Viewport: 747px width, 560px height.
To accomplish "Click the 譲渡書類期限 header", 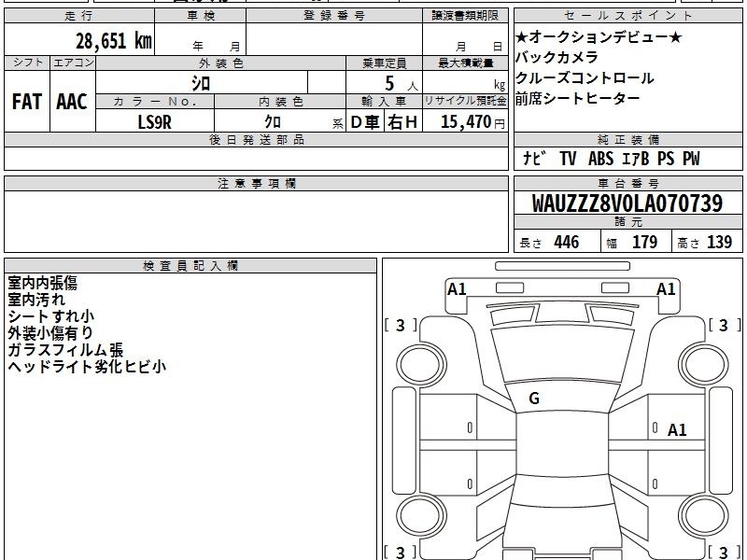I will (465, 16).
